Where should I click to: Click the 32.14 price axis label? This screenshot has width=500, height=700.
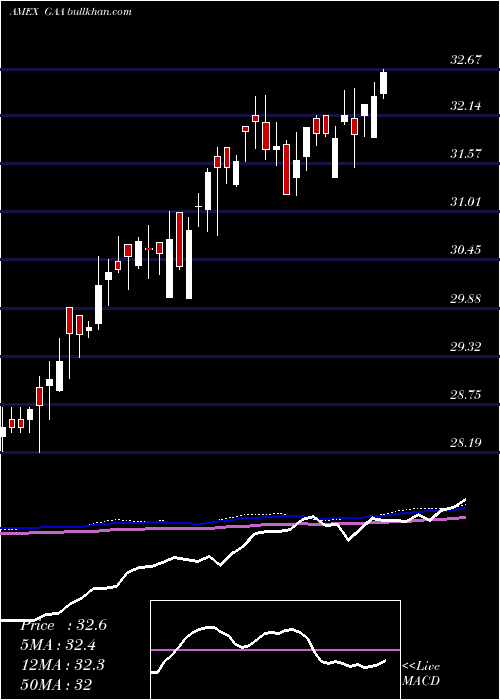466,106
